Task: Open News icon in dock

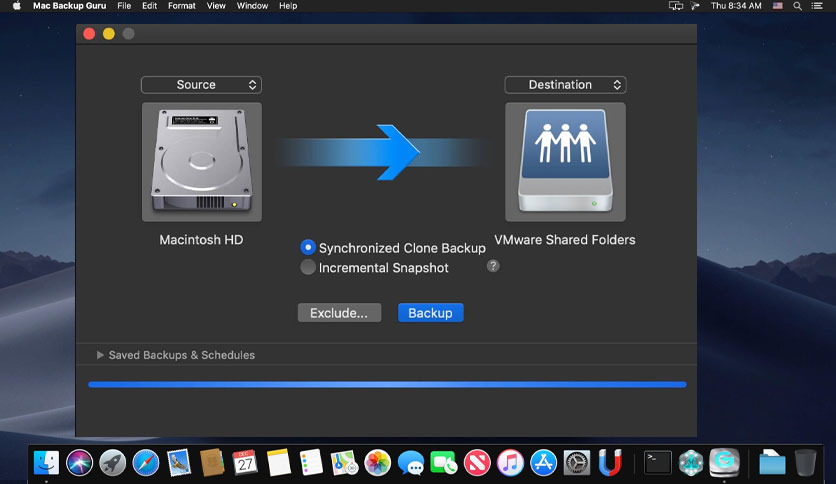Action: pos(477,462)
